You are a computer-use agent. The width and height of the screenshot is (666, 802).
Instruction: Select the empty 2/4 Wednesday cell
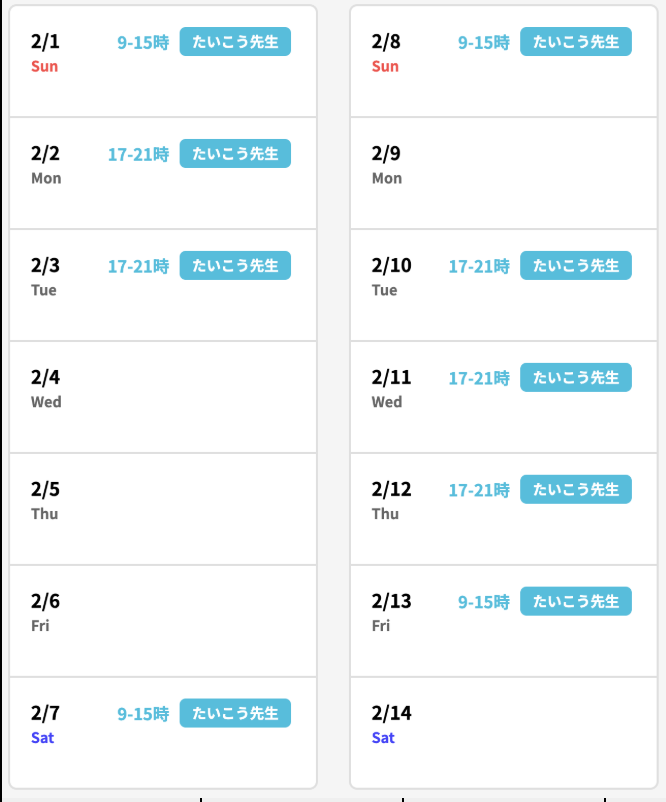tap(163, 397)
